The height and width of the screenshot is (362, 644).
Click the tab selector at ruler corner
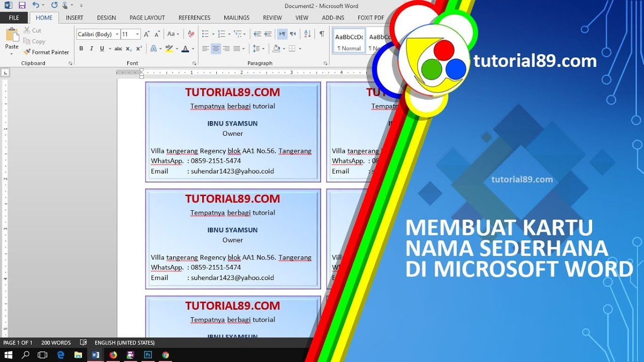click(5, 73)
